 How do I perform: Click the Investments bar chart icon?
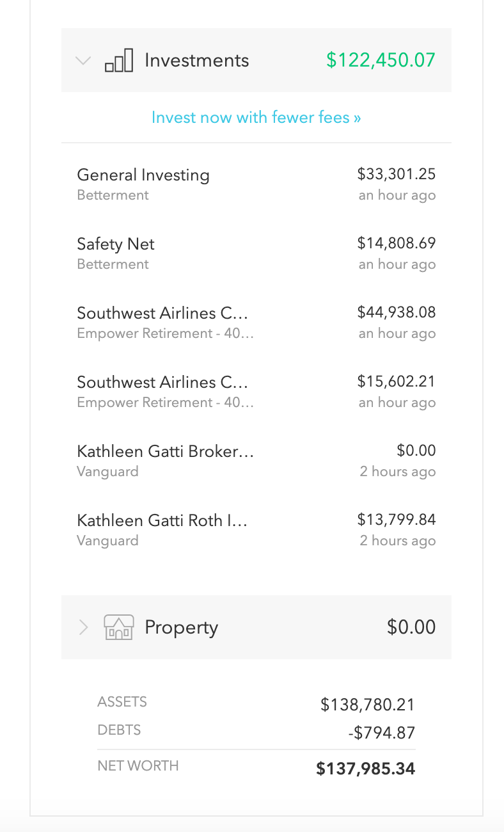click(119, 61)
